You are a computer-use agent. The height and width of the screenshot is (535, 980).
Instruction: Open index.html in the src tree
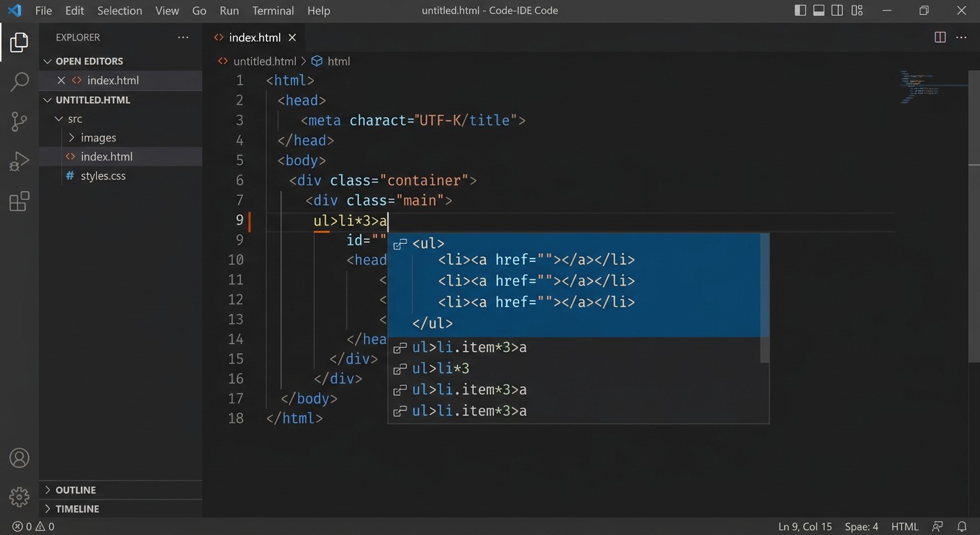[106, 157]
